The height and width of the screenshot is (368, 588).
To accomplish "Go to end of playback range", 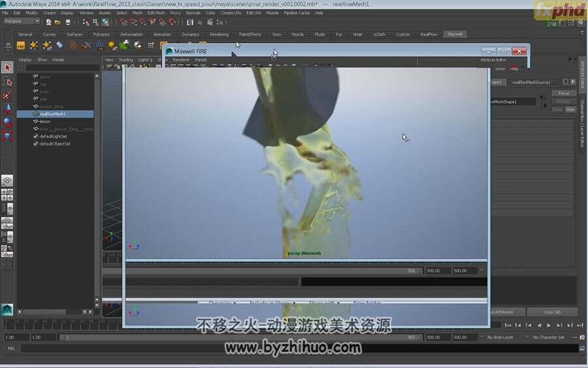I will (x=580, y=326).
